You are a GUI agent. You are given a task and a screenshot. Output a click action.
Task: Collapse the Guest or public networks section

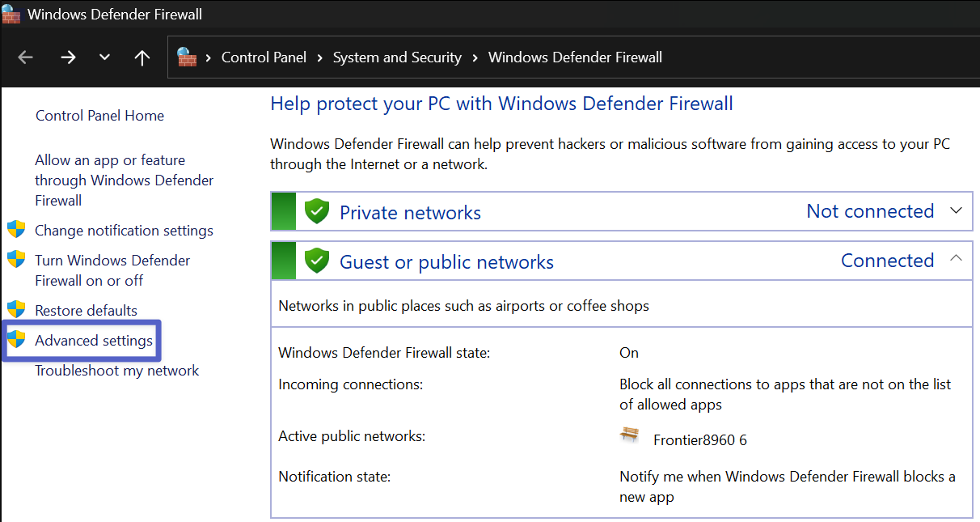[956, 259]
